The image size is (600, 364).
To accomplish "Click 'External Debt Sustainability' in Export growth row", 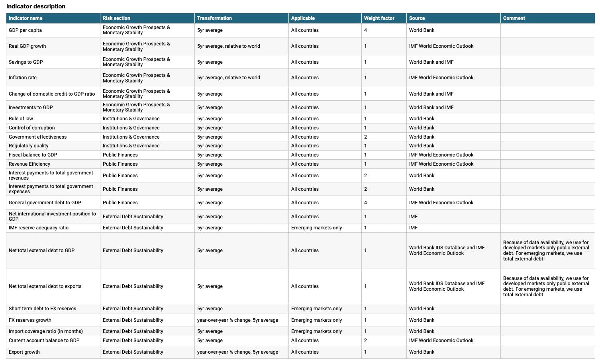I will click(133, 352).
